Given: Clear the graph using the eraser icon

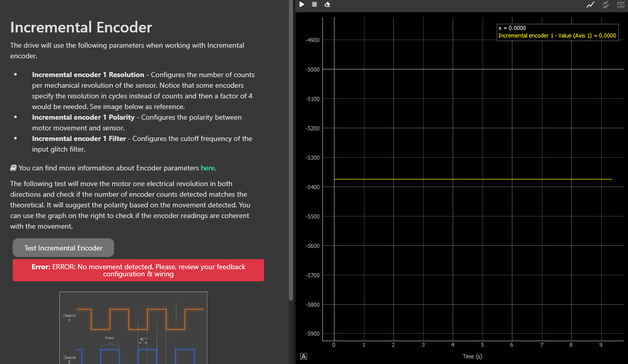Looking at the screenshot, I should [327, 5].
